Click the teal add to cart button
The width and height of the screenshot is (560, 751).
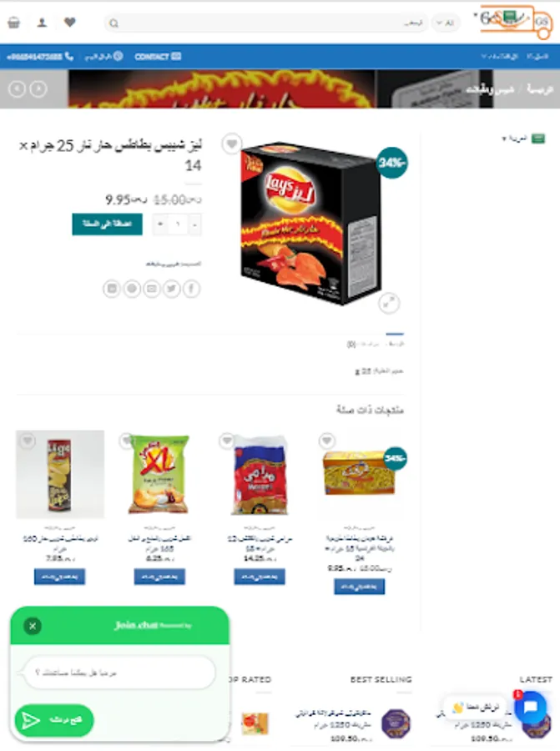[108, 224]
